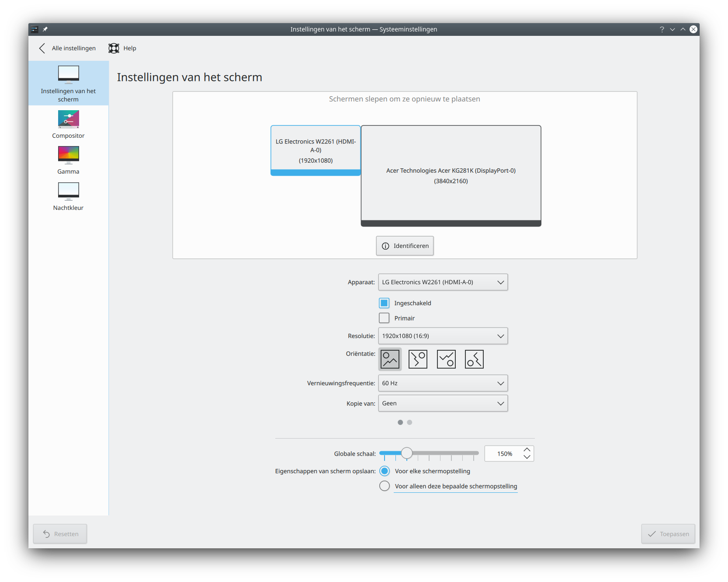Click the pin window icon in titlebar

pyautogui.click(x=45, y=29)
